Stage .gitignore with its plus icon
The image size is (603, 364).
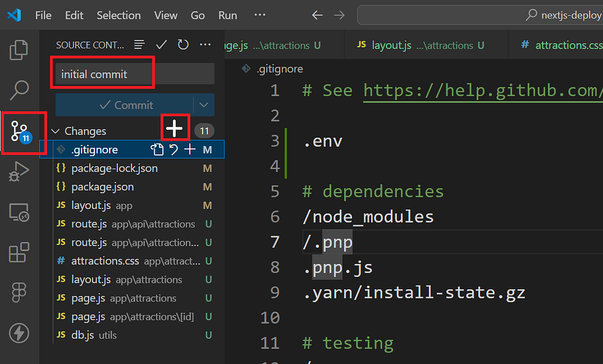click(190, 149)
